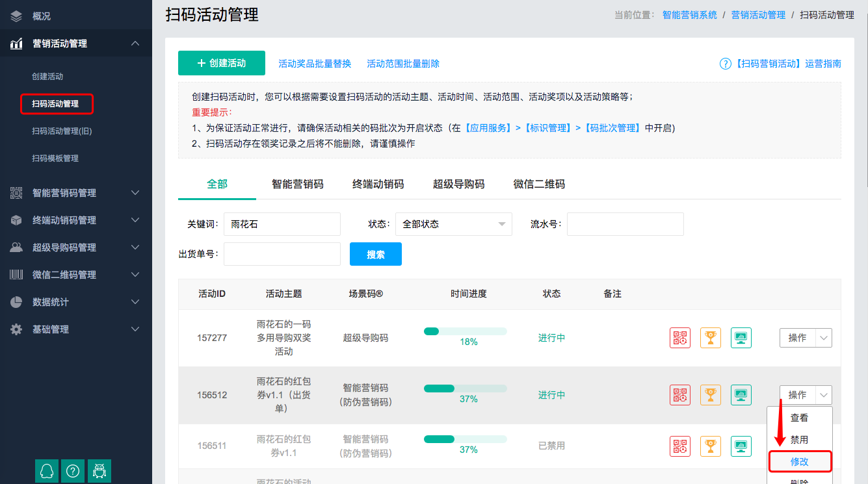Open the 【扫码营销活动】运营指南 link
The width and height of the screenshot is (868, 484).
click(788, 64)
